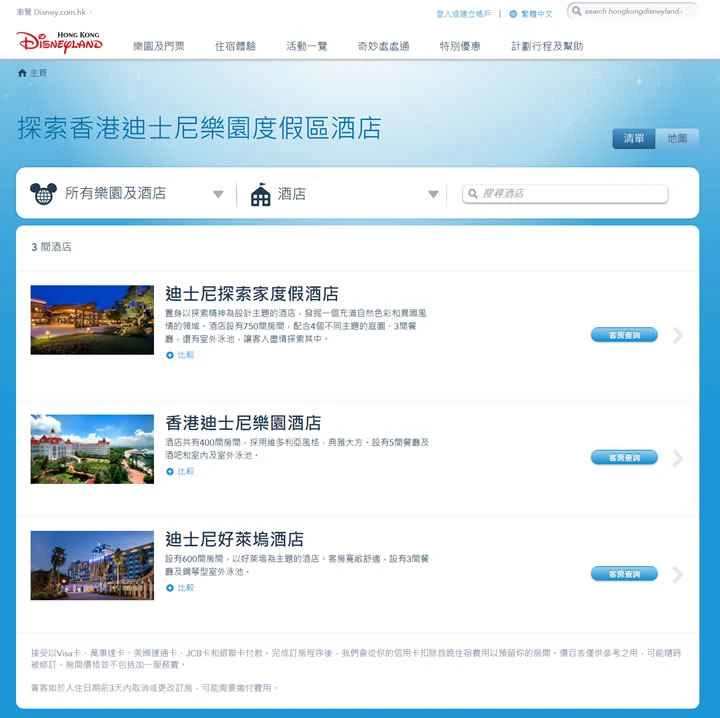Image resolution: width=720 pixels, height=718 pixels.
Task: Click the home icon in breadcrumb
Action: [x=22, y=73]
